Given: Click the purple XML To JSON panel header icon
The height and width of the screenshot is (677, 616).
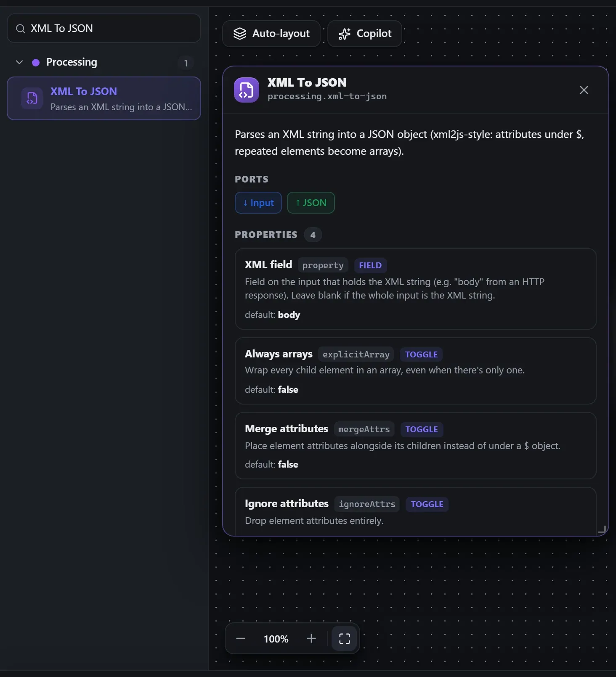Looking at the screenshot, I should pos(247,90).
